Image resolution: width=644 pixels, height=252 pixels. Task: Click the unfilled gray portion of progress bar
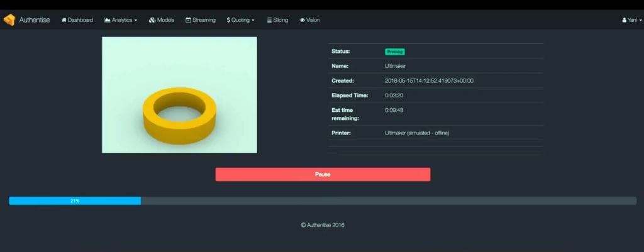(387, 201)
